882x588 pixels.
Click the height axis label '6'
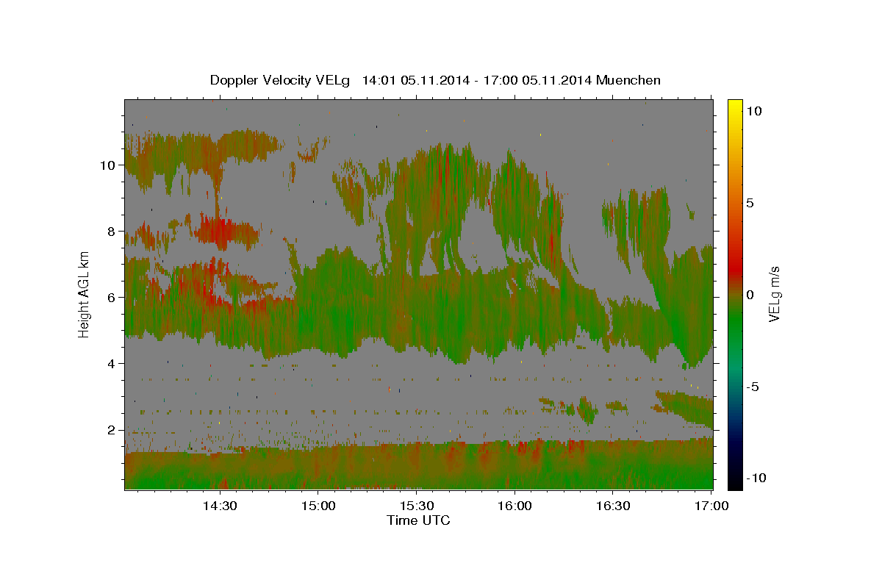coord(111,298)
